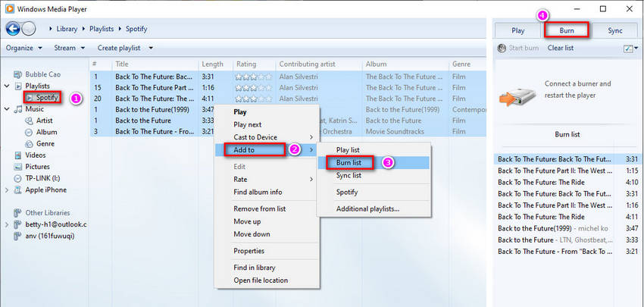This screenshot has width=644, height=307.
Task: Click the Windows Media Player title icon
Action: (x=9, y=8)
